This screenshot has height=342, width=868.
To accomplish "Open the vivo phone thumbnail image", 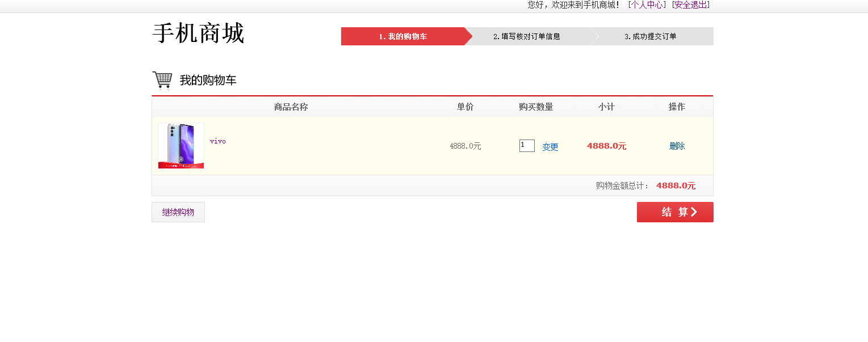I will [181, 146].
